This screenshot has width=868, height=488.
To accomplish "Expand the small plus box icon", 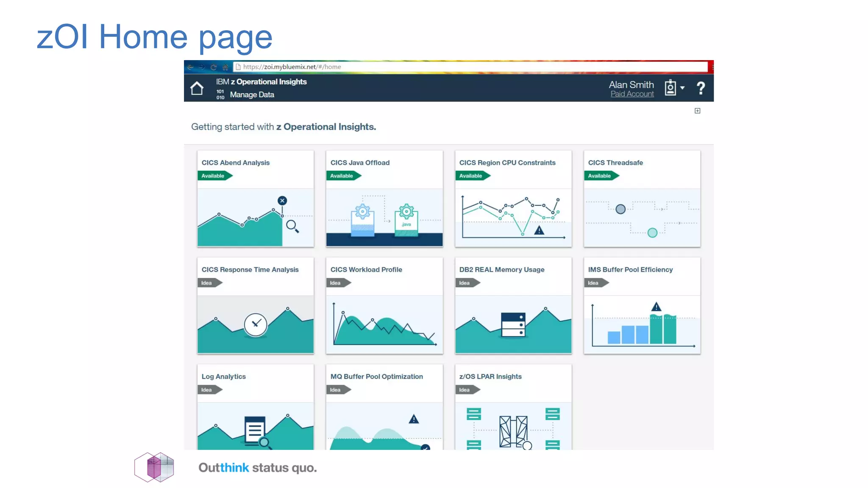I will pyautogui.click(x=697, y=111).
